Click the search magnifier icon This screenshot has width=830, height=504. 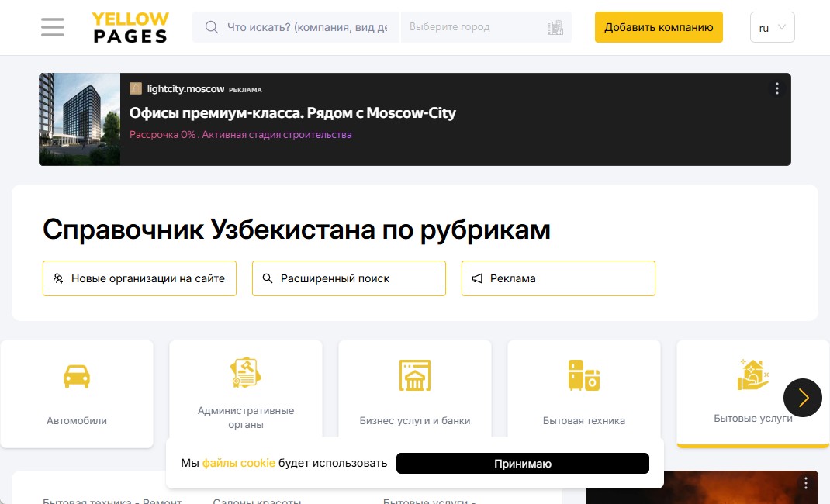pyautogui.click(x=211, y=27)
